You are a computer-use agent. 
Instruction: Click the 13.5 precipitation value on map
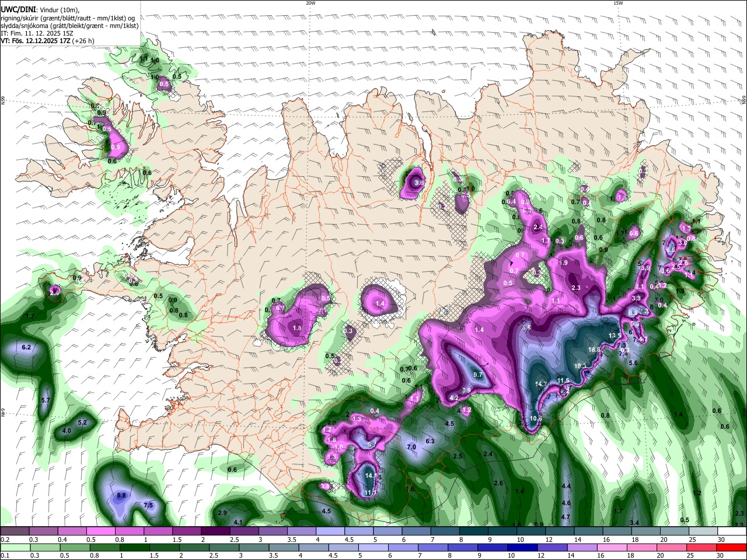(x=615, y=335)
